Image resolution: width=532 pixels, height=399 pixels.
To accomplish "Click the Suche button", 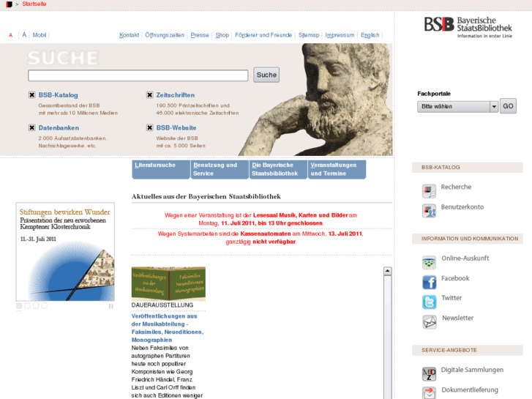I will 266,75.
